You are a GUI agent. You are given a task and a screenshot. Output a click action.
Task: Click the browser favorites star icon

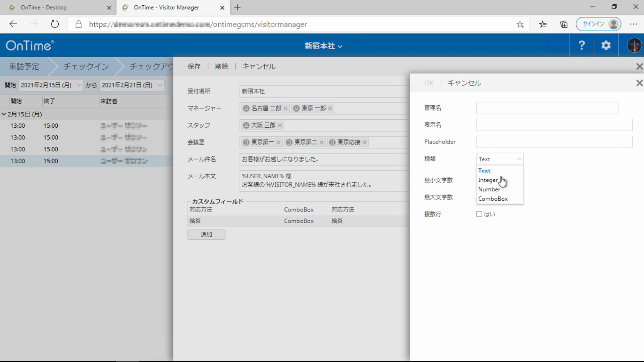520,24
